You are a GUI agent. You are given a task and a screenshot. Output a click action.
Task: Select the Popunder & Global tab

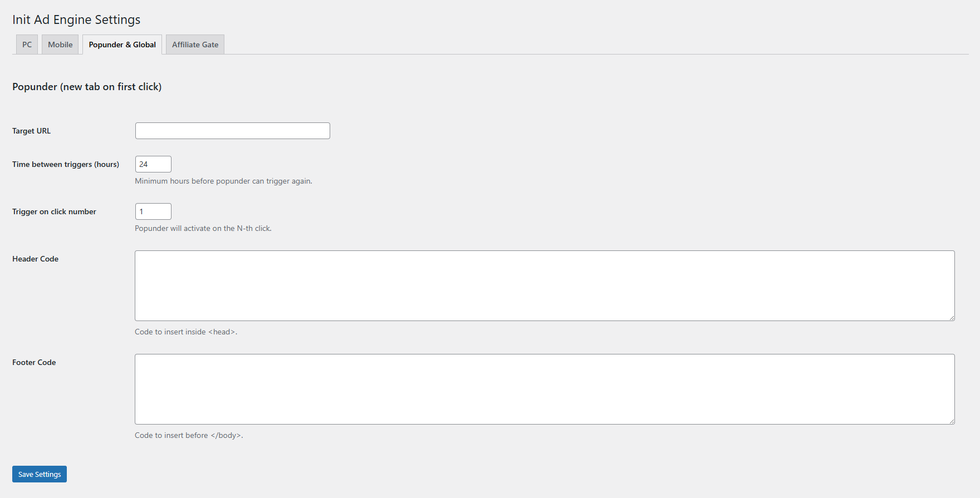(x=122, y=44)
